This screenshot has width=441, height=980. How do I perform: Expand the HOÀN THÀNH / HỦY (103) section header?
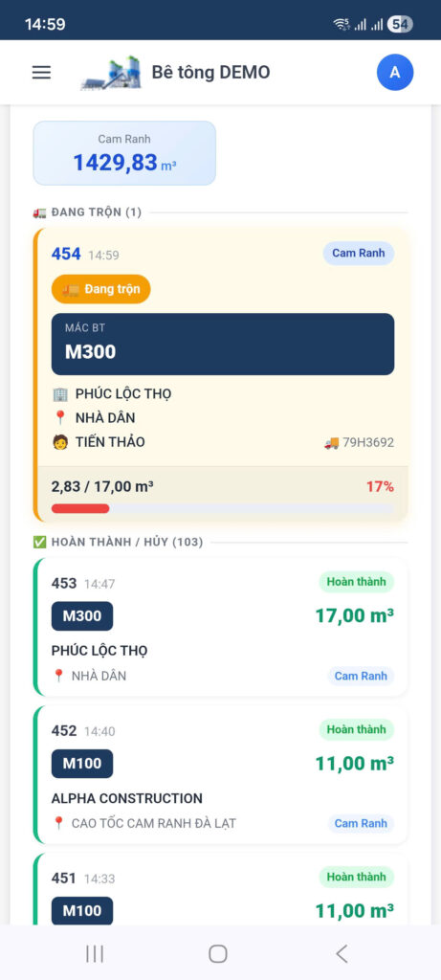click(x=118, y=542)
